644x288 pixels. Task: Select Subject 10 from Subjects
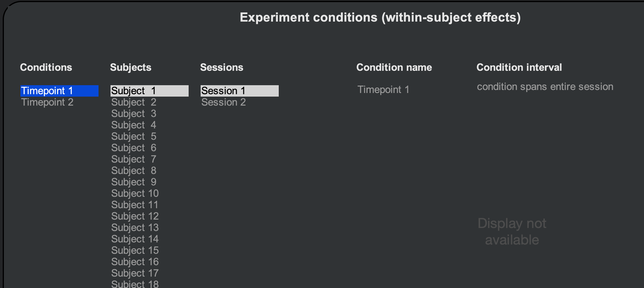(135, 193)
